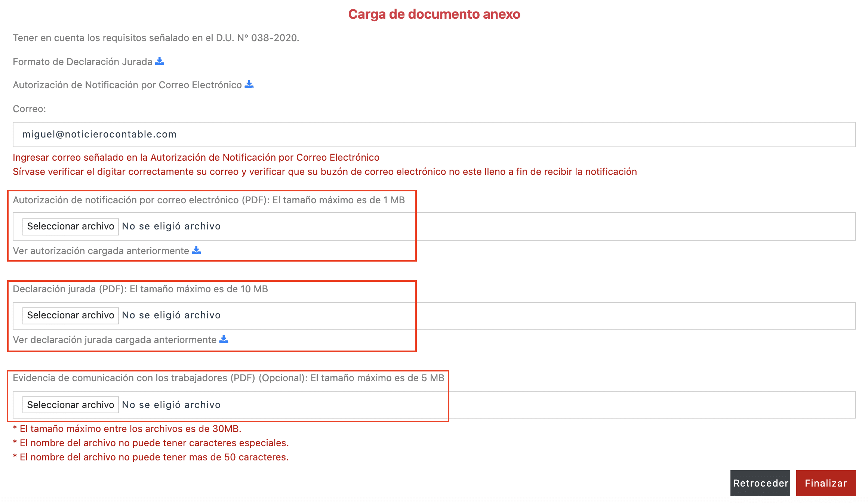Click 'No se eligió archivo' in declaración jurada field
This screenshot has width=868, height=503.
click(171, 315)
